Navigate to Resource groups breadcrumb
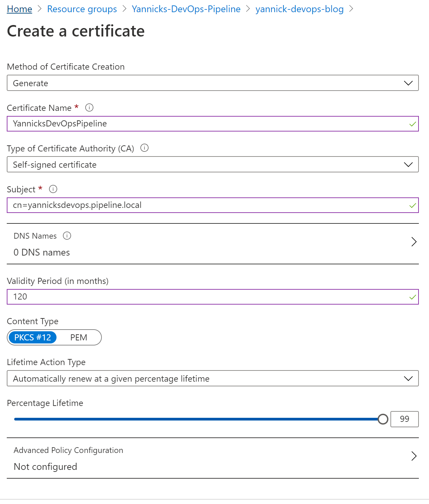 coord(82,9)
